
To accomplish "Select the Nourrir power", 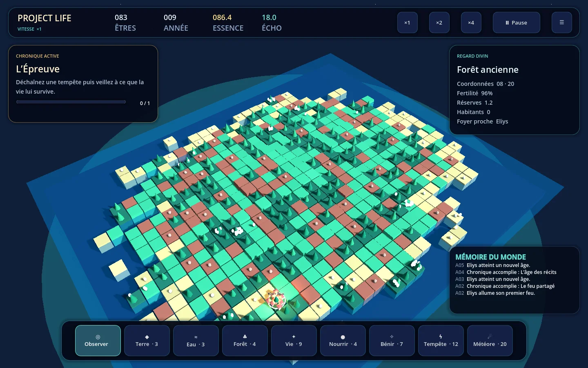I will (x=343, y=341).
